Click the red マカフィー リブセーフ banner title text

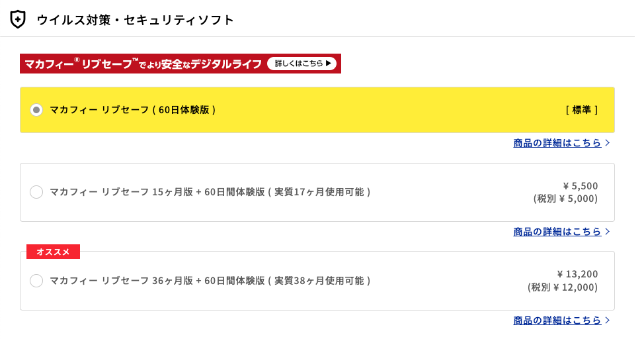click(x=143, y=64)
